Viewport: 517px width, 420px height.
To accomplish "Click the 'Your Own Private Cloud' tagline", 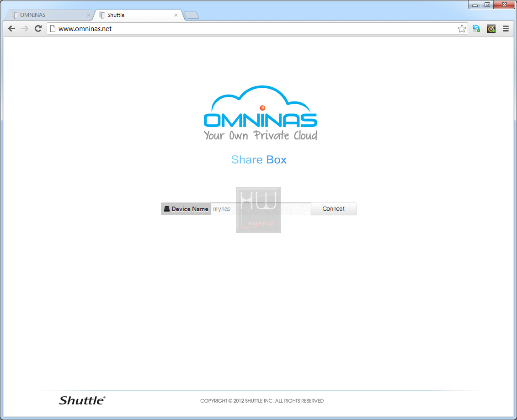I will tap(261, 135).
